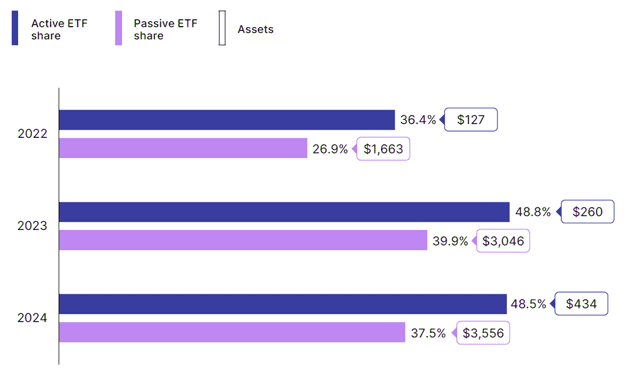624x371 pixels.
Task: Click the $1,663 assets callout
Action: pos(383,148)
